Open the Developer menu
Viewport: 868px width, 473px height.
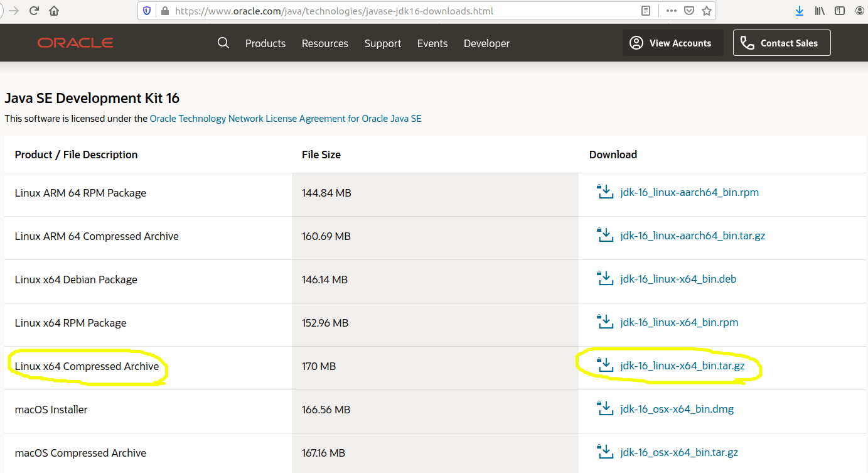486,43
